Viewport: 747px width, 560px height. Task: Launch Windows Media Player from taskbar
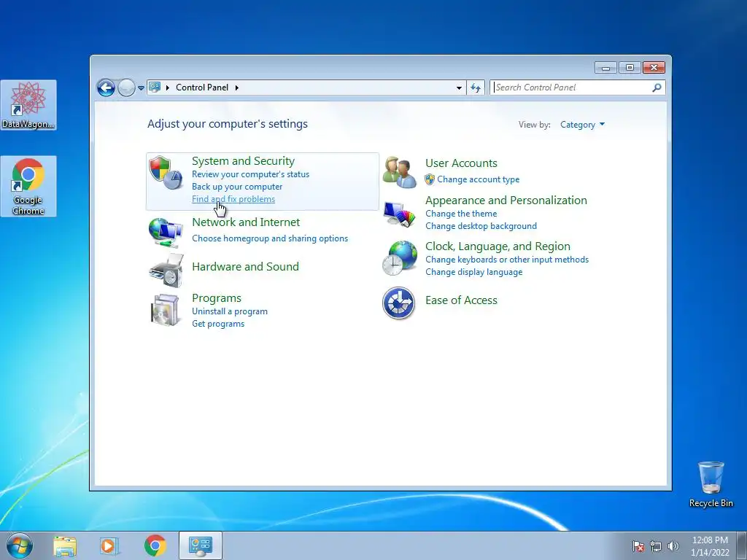pos(109,545)
